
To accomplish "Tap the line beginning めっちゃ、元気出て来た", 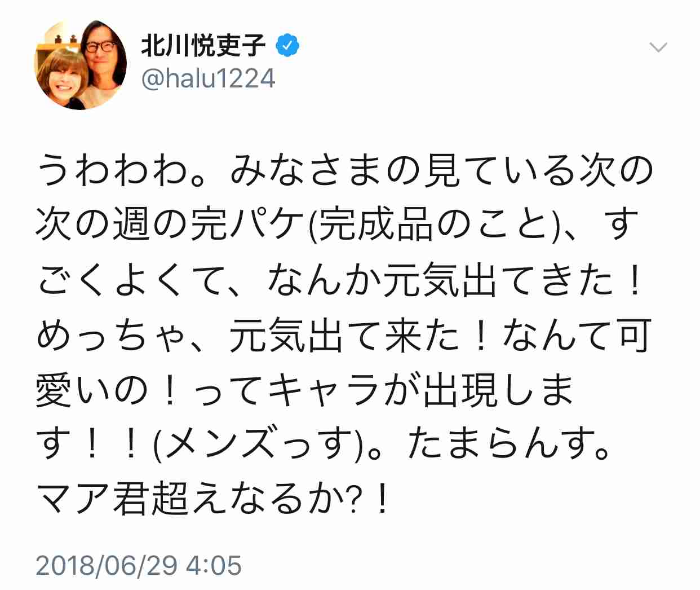I will click(344, 335).
